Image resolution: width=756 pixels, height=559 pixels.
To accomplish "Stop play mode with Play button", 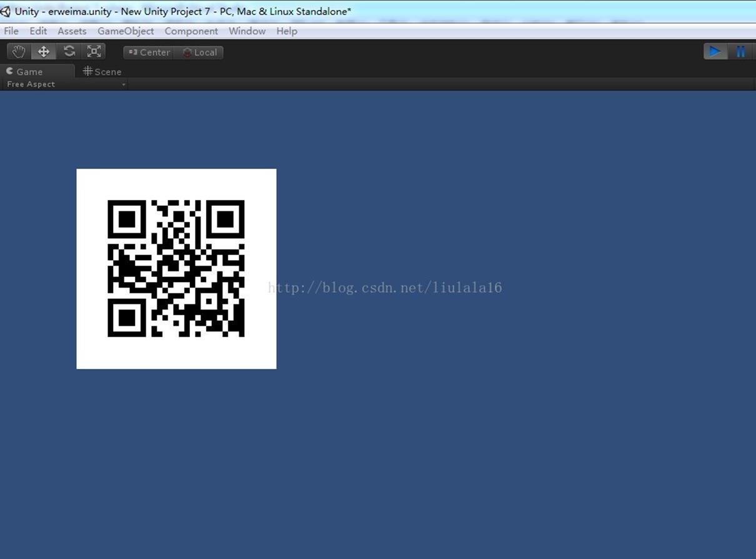I will click(x=715, y=52).
